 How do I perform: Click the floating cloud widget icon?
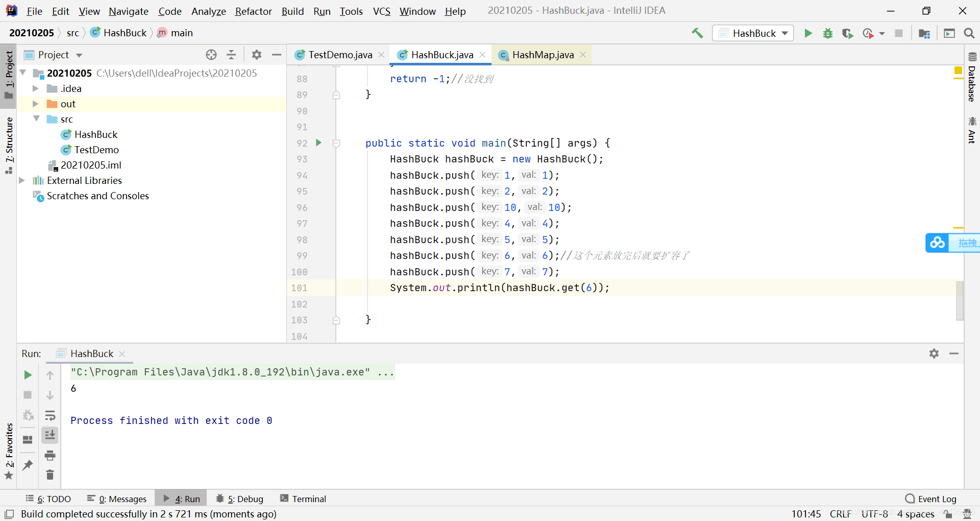point(937,243)
